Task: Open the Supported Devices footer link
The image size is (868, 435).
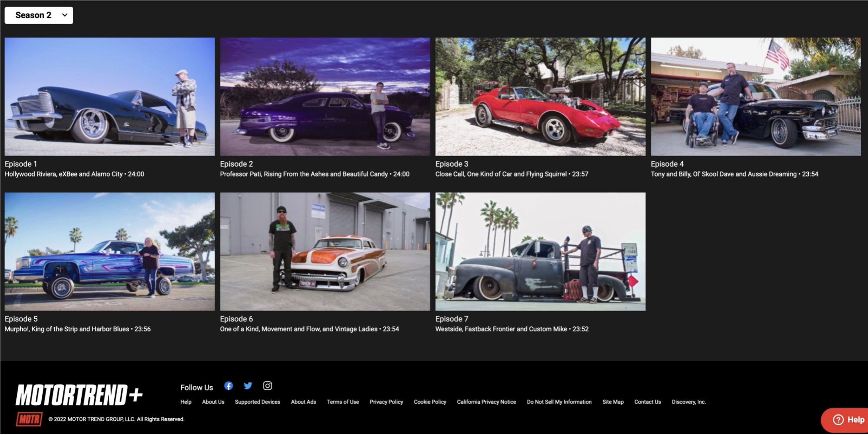Action: click(257, 402)
